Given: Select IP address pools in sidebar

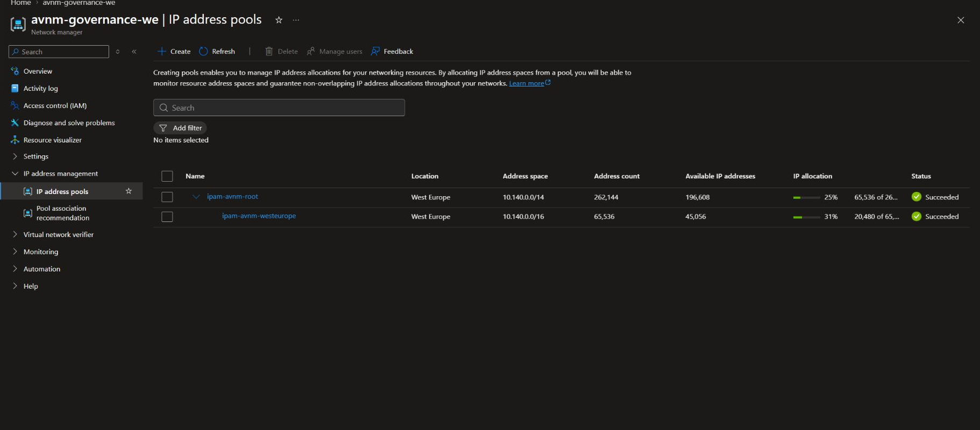Looking at the screenshot, I should tap(62, 191).
